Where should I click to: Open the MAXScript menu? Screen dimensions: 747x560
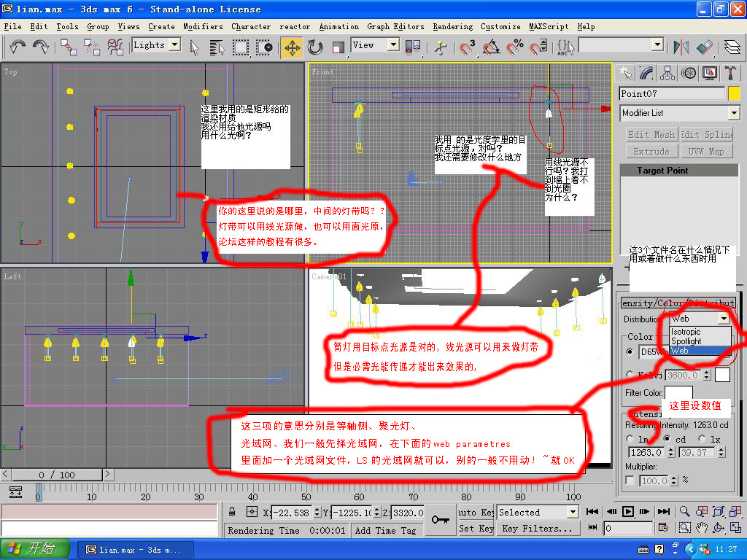[549, 27]
